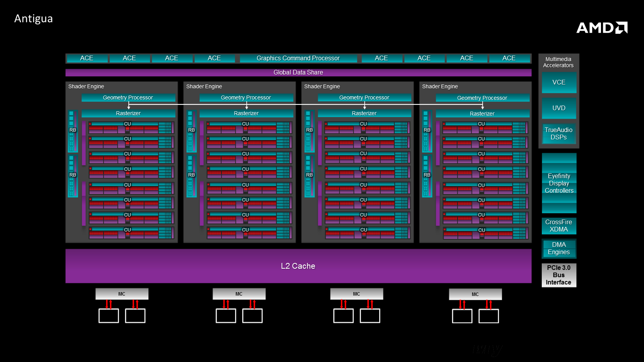The image size is (644, 362).
Task: Click the ACE block immediately right of Graphics Command Processor
Action: [381, 58]
